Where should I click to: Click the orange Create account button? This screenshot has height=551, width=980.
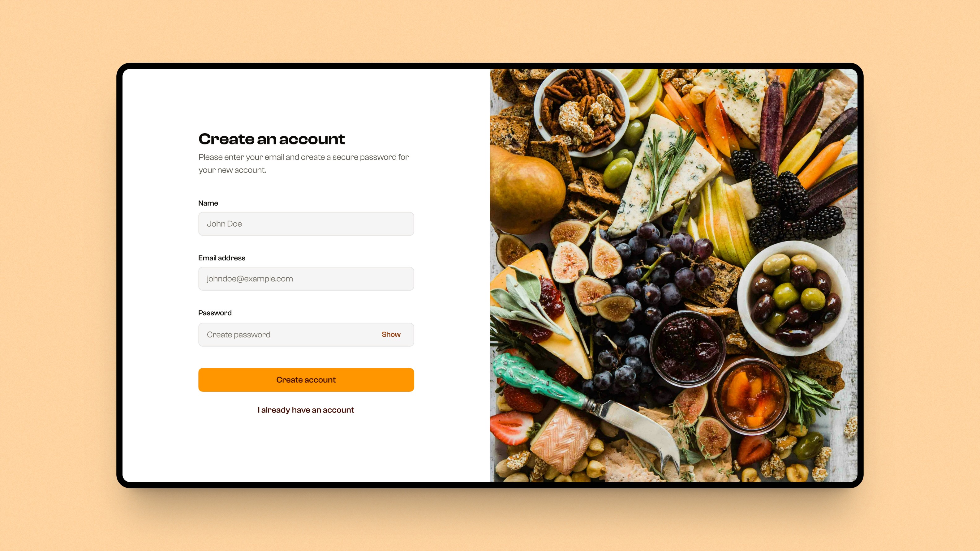pos(306,379)
